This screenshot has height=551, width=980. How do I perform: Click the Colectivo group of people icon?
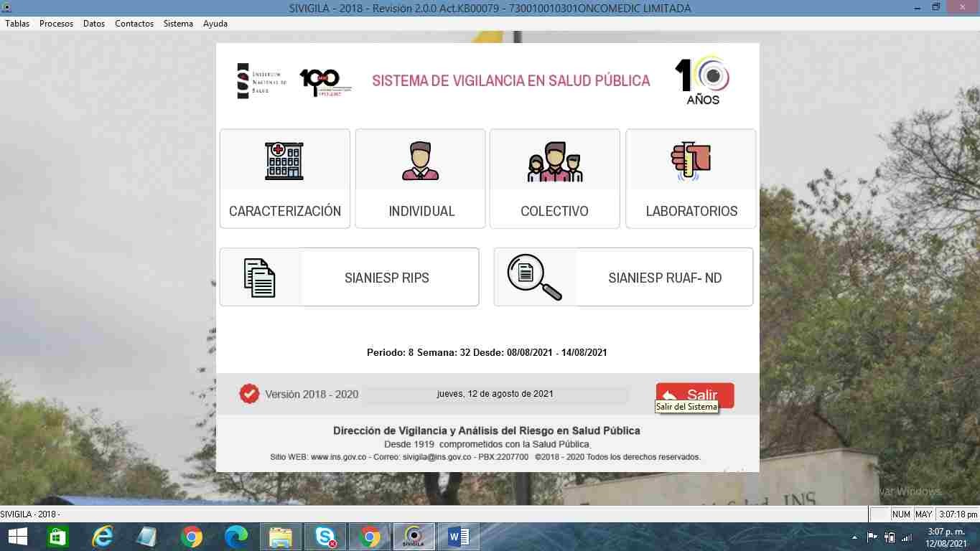pos(554,162)
